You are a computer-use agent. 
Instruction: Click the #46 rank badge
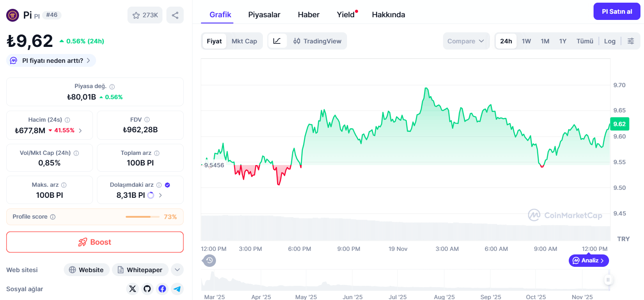click(x=52, y=15)
